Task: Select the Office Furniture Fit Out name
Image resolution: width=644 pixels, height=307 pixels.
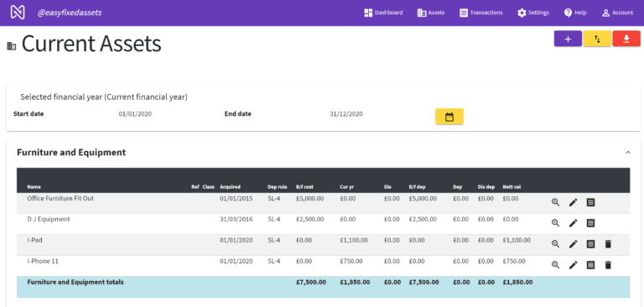Action: (60, 199)
